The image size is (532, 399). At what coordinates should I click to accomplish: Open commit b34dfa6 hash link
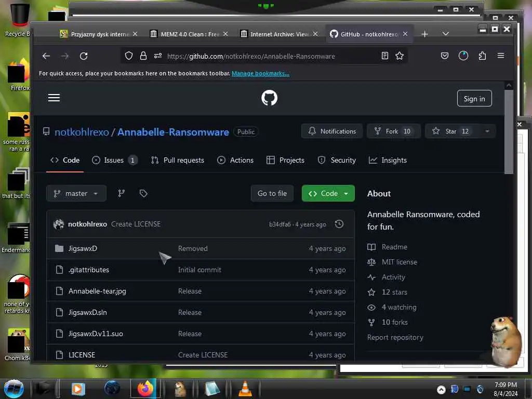(280, 224)
